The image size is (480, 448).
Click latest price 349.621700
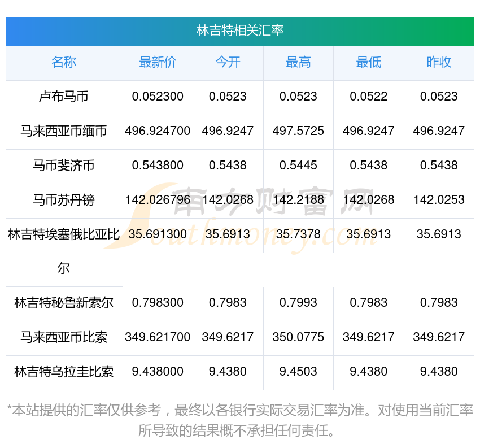pos(158,337)
